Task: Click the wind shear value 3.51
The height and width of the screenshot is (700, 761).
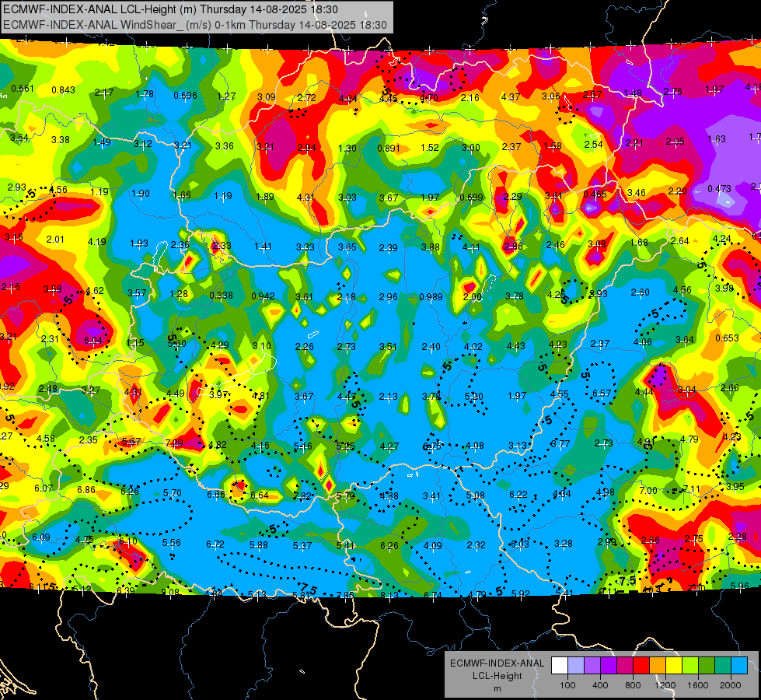Action: point(388,346)
